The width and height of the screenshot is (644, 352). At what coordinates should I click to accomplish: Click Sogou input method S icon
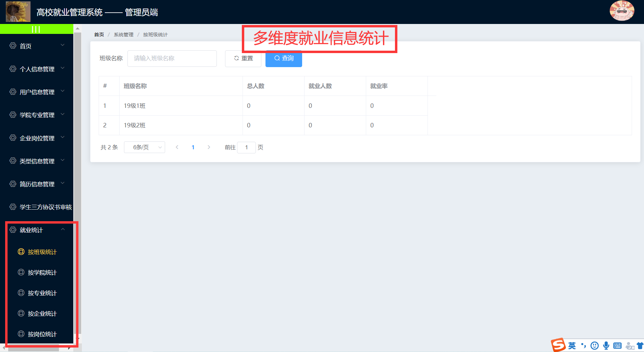(558, 345)
